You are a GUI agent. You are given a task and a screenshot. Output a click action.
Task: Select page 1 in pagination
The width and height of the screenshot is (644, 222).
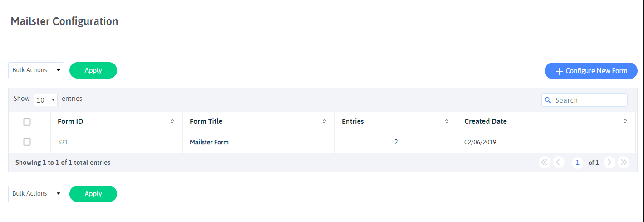coord(578,163)
